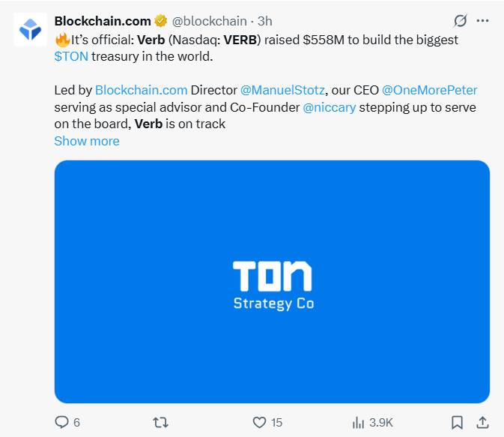Open the share upload icon
This screenshot has width=504, height=437.
(482, 423)
